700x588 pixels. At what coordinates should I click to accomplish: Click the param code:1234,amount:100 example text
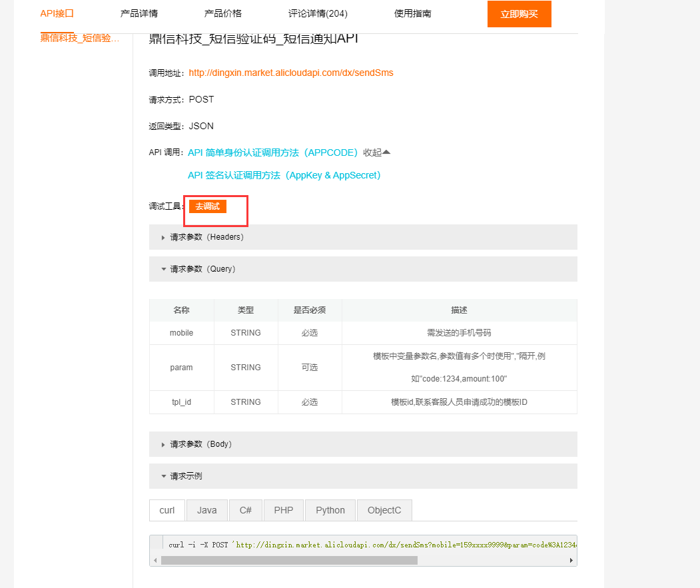tap(459, 379)
